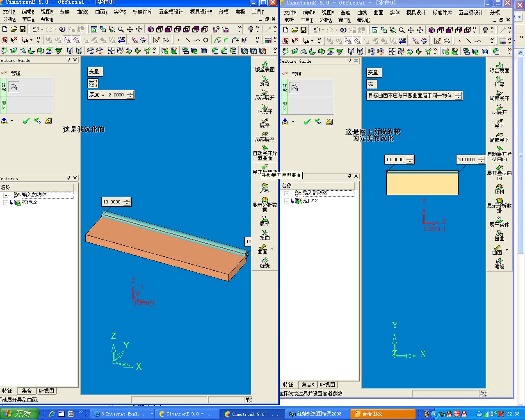Click Undo icon in left window toolbar
Viewport: 525px width, 420px height.
click(36, 30)
